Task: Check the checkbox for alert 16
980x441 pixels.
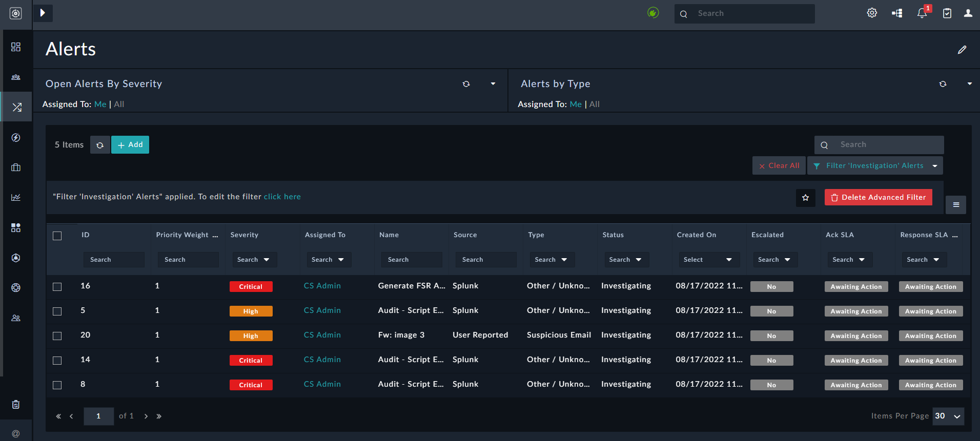Action: click(x=57, y=287)
